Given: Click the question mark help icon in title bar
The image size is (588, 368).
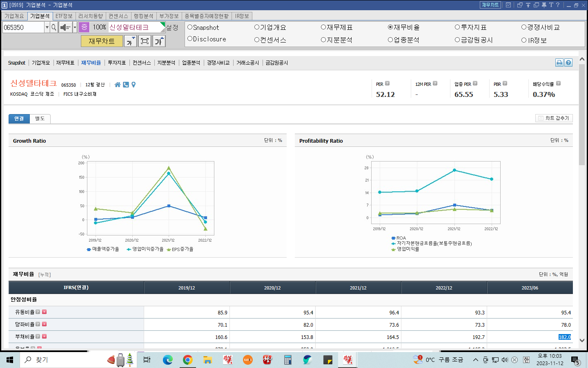Looking at the screenshot, I should point(558,5).
